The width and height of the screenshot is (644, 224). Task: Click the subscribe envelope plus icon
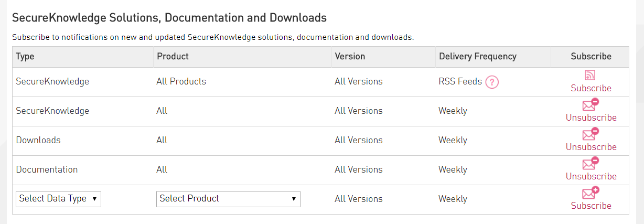pyautogui.click(x=591, y=193)
